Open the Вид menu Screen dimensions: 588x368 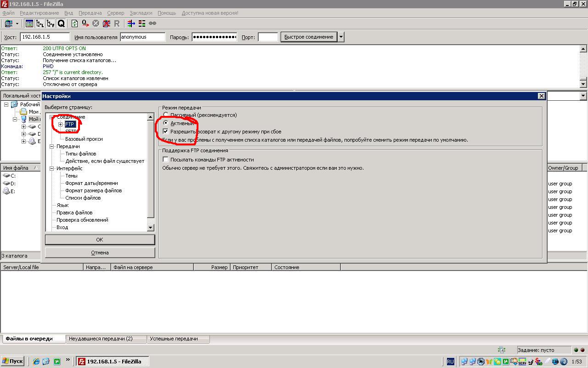pos(69,13)
